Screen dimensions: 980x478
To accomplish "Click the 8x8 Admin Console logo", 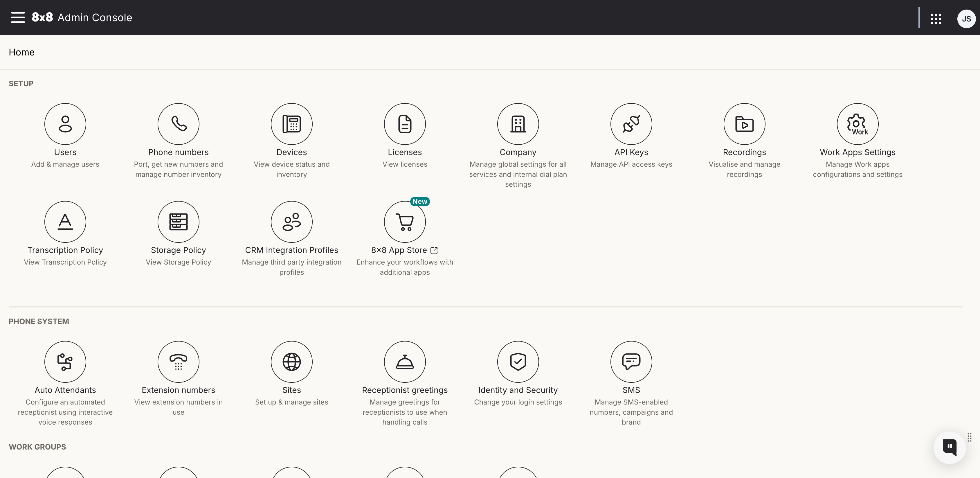I will coord(82,17).
